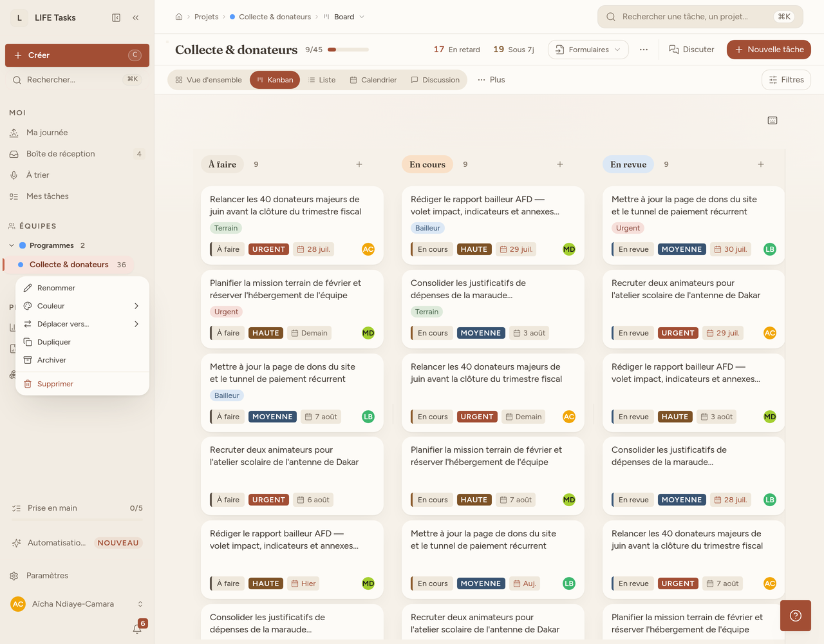Click the L workspace logo
Screen dimensions: 824x644
point(19,17)
